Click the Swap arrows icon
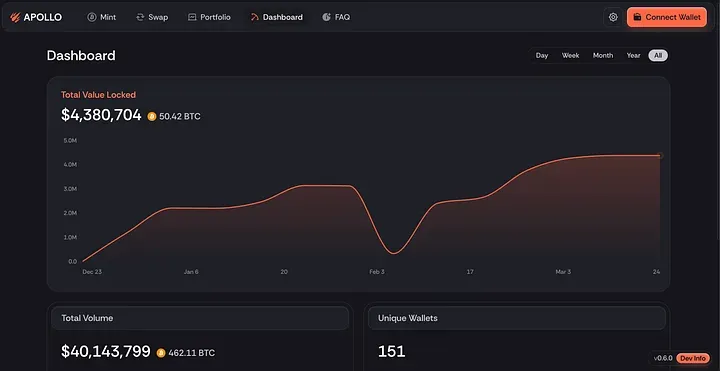 coord(140,17)
